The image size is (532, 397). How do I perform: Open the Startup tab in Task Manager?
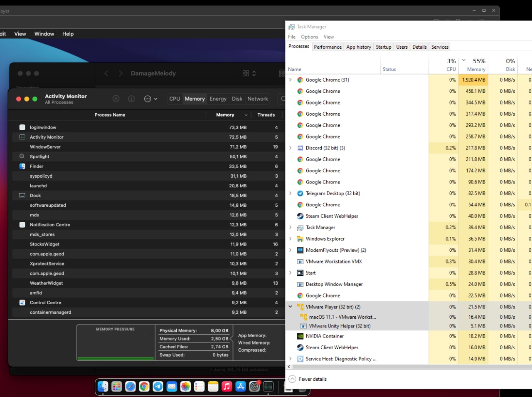(384, 47)
